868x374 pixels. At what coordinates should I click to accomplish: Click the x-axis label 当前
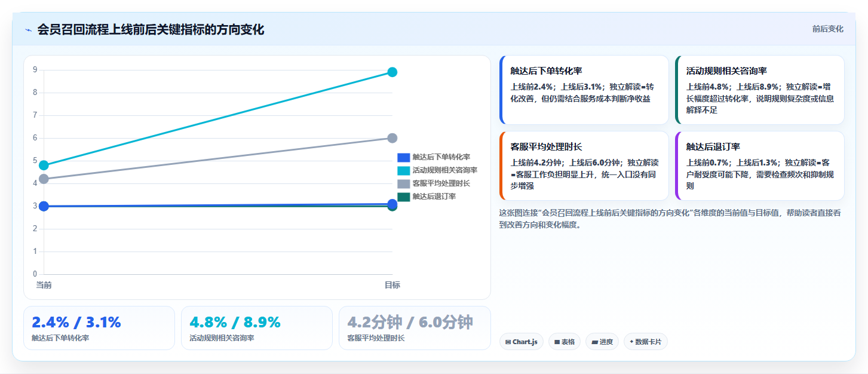coord(44,285)
